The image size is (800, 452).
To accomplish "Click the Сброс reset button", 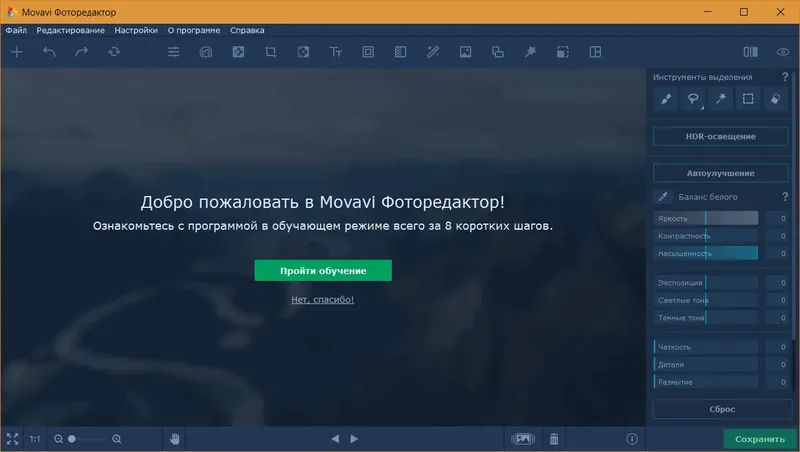I will coord(721,409).
